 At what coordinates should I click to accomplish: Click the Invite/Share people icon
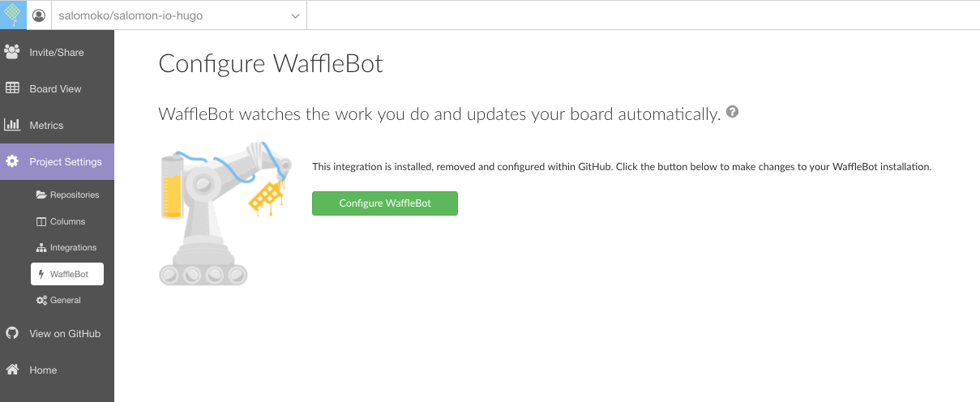[x=12, y=52]
